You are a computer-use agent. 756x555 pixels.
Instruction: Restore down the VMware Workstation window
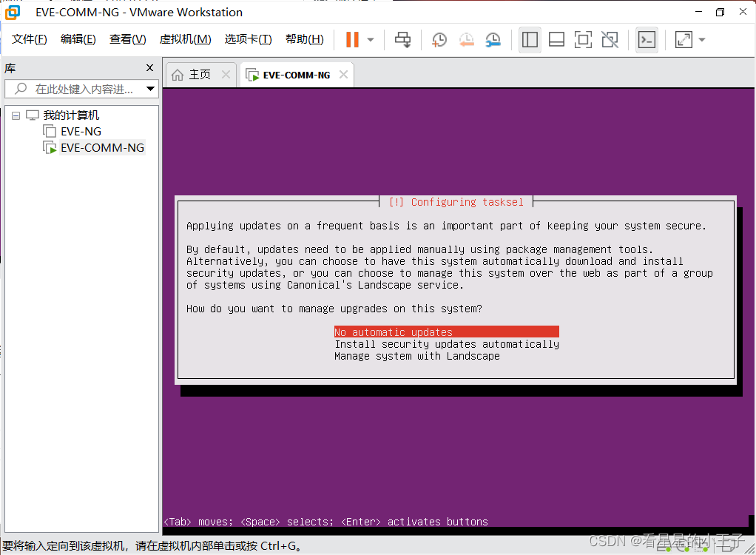coord(720,12)
